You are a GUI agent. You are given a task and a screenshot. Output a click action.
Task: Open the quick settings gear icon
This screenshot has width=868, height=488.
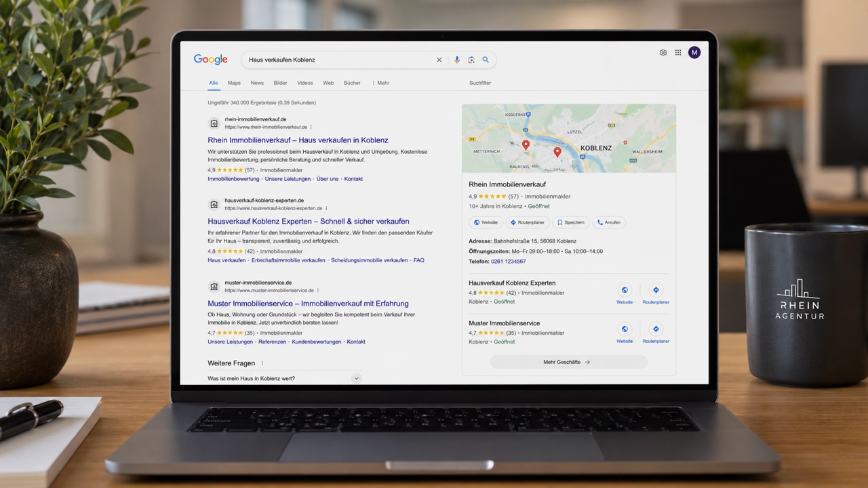(663, 52)
